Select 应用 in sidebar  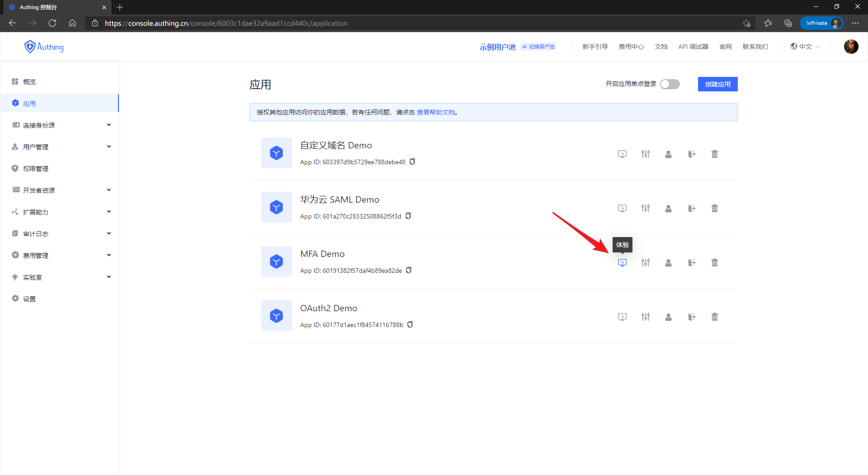(60, 104)
